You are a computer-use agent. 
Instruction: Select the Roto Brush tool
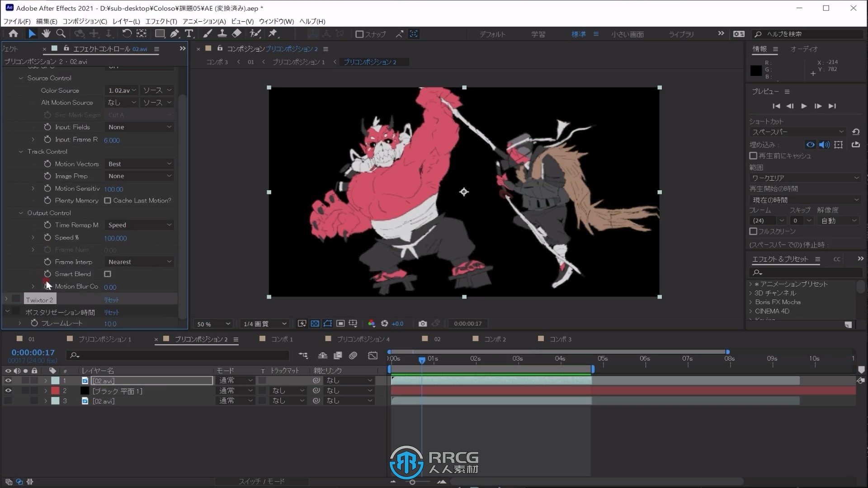point(255,33)
